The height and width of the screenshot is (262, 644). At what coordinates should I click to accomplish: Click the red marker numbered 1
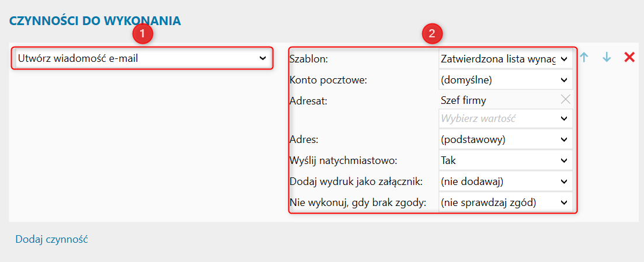tap(142, 34)
